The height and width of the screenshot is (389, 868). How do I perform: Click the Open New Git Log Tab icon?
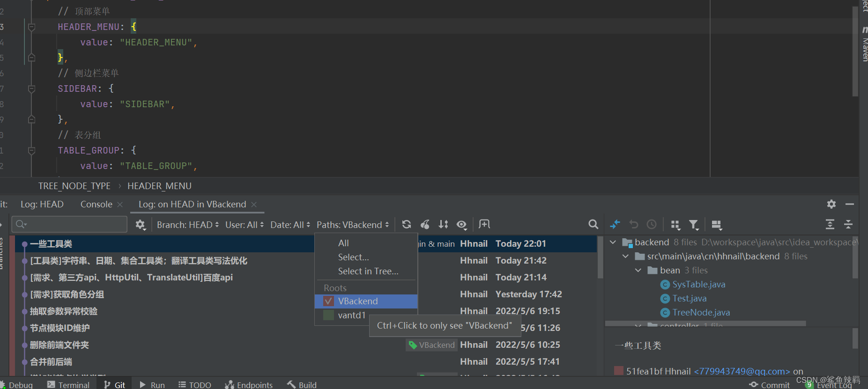[x=484, y=224]
